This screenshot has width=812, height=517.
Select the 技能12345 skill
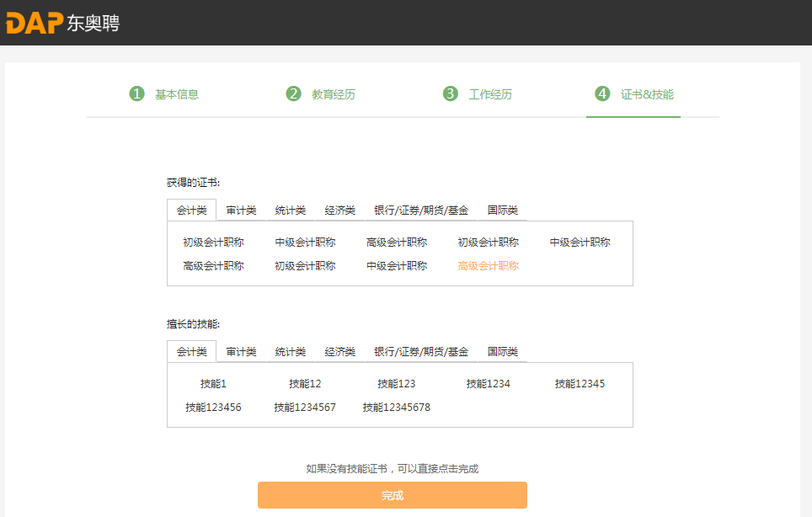580,384
